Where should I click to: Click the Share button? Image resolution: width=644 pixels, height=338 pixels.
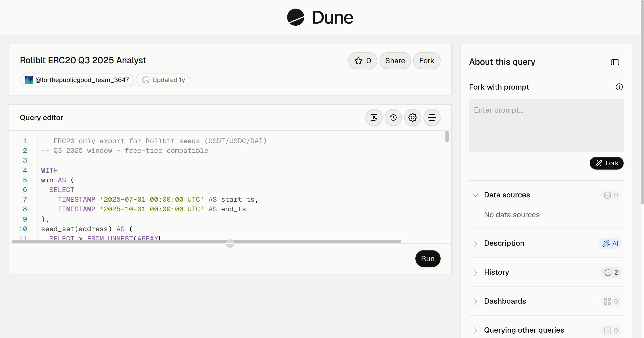coord(395,61)
